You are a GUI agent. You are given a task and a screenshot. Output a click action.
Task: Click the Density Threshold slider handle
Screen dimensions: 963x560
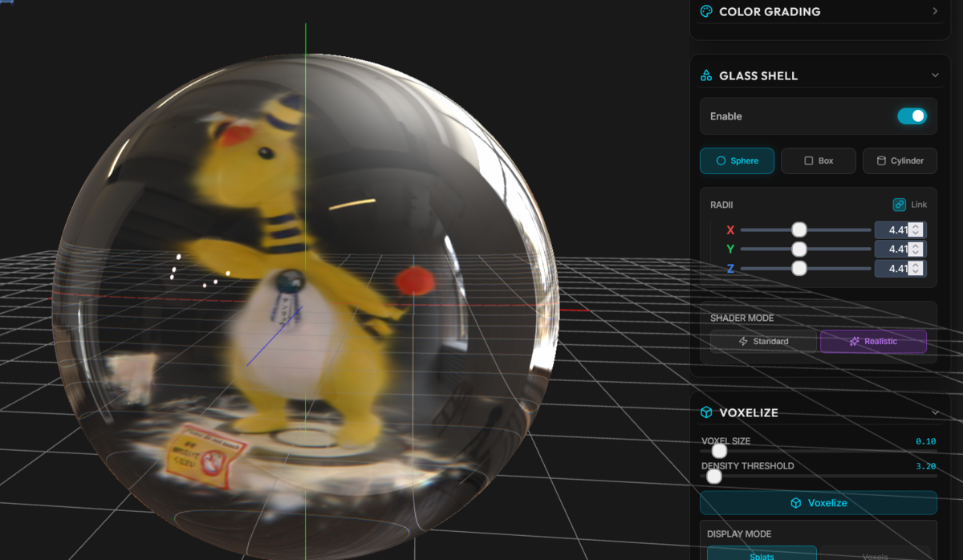pyautogui.click(x=713, y=477)
